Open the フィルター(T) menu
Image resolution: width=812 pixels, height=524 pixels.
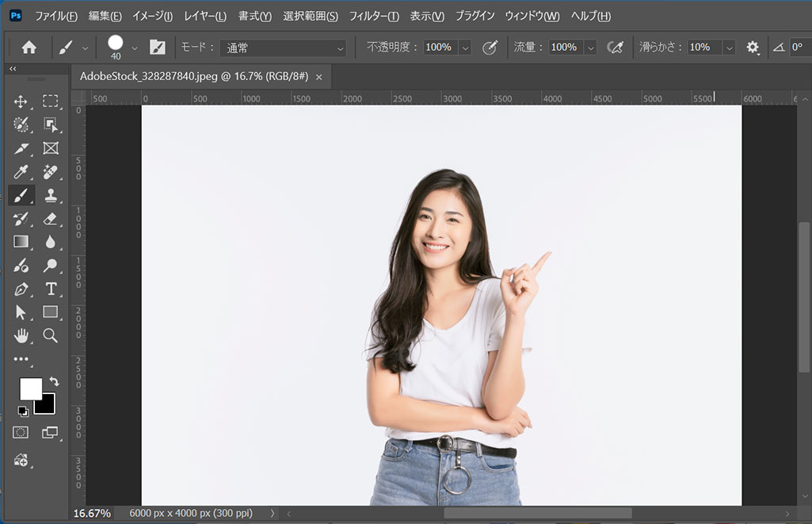(x=374, y=16)
